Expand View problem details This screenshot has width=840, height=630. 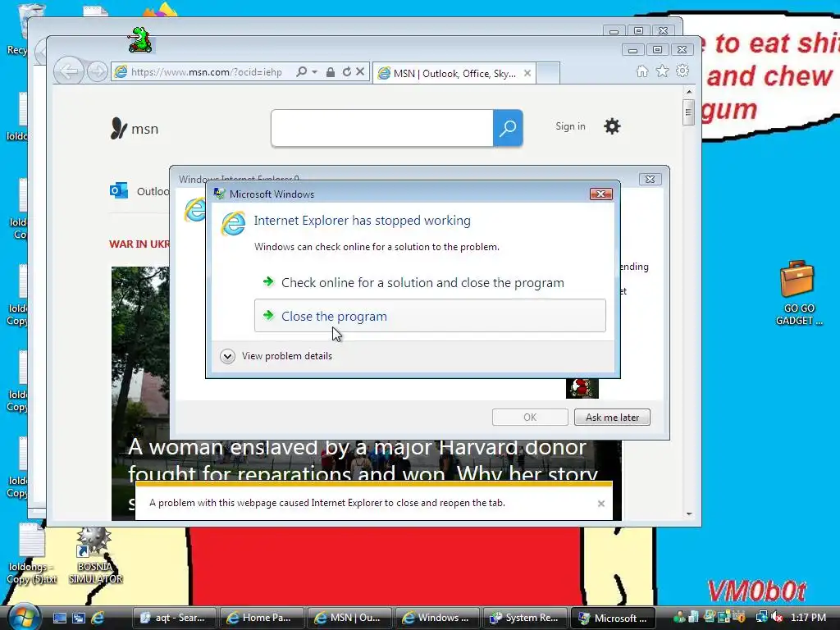[276, 356]
